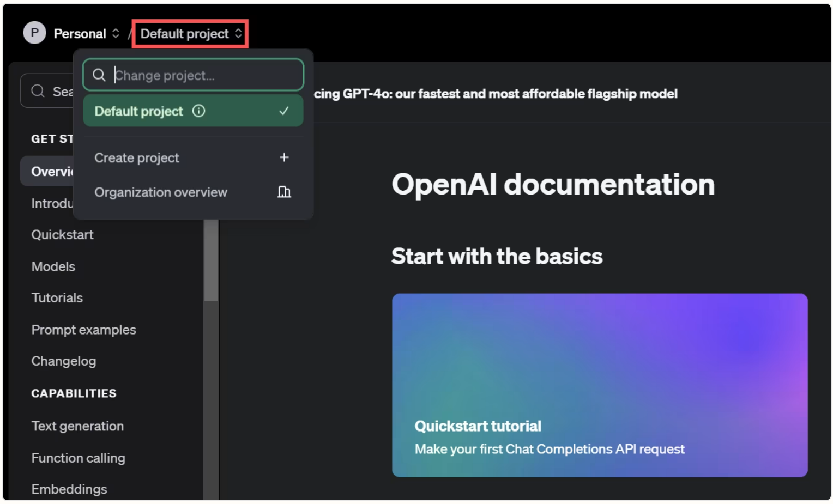Click the GPT-4o announcement banner text
833x504 pixels.
click(496, 94)
